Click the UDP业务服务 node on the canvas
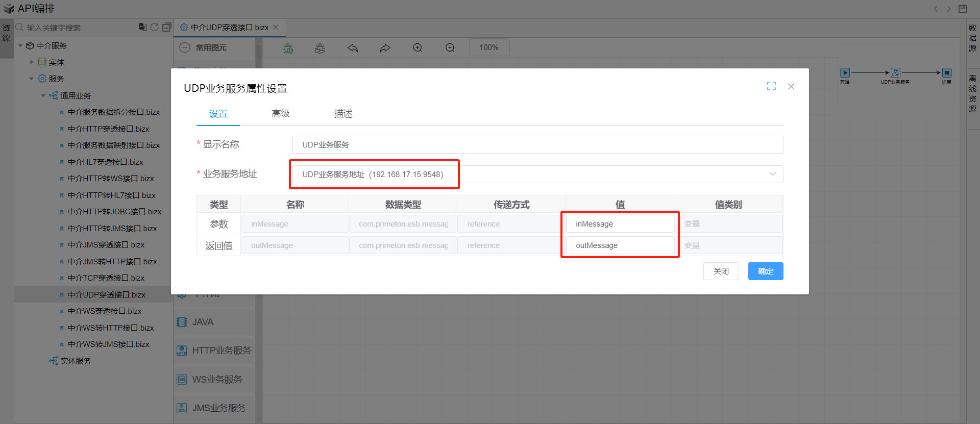Image resolution: width=980 pixels, height=424 pixels. pyautogui.click(x=896, y=73)
